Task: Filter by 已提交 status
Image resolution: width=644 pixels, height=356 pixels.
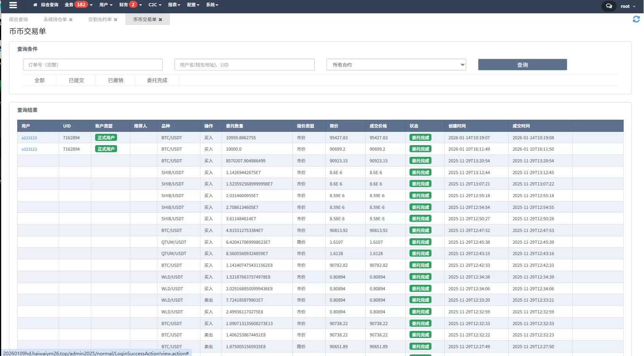Action: [x=76, y=80]
